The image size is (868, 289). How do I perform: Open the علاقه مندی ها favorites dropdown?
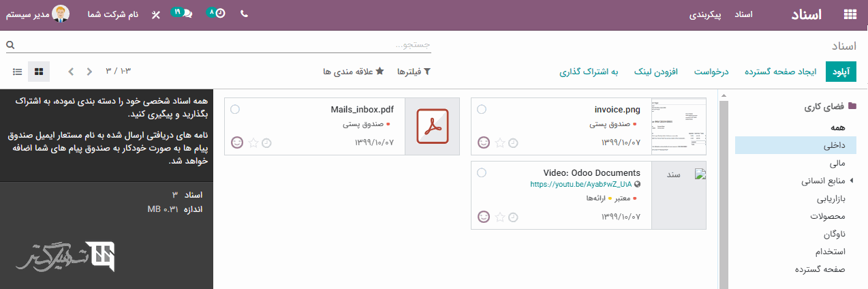[x=354, y=71]
